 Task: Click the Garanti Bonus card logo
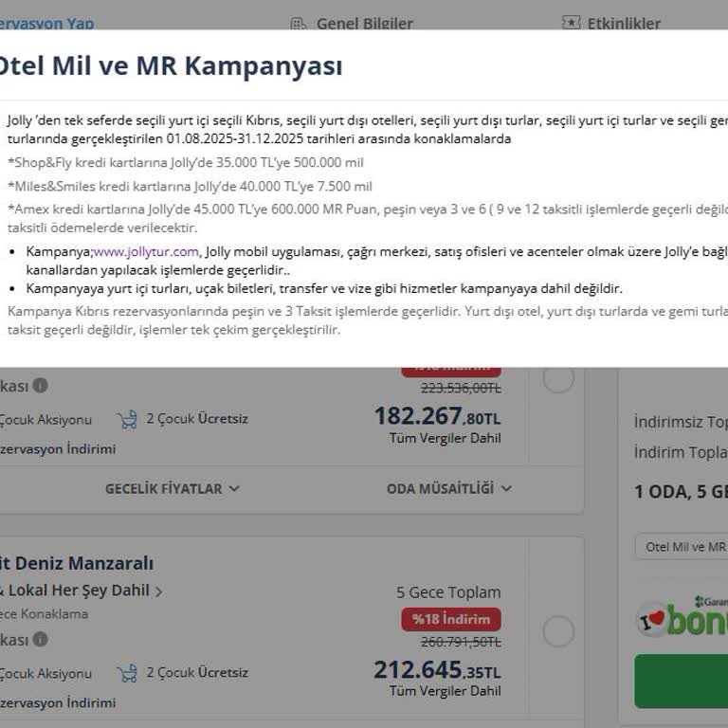(x=682, y=616)
